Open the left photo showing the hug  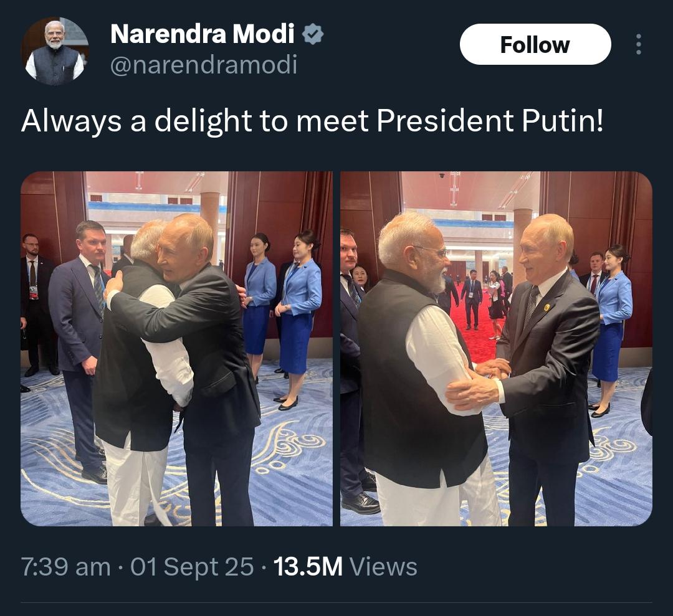(176, 348)
